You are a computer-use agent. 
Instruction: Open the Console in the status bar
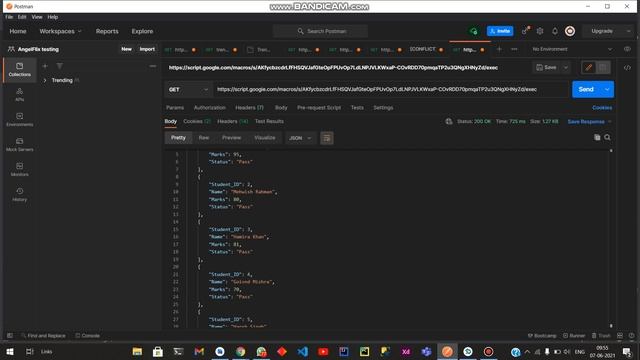tap(87, 336)
